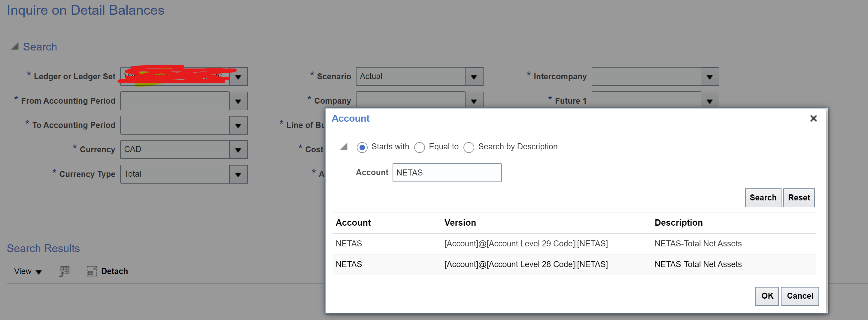This screenshot has height=320, width=868.
Task: Select the Starts with radio button
Action: coord(362,147)
